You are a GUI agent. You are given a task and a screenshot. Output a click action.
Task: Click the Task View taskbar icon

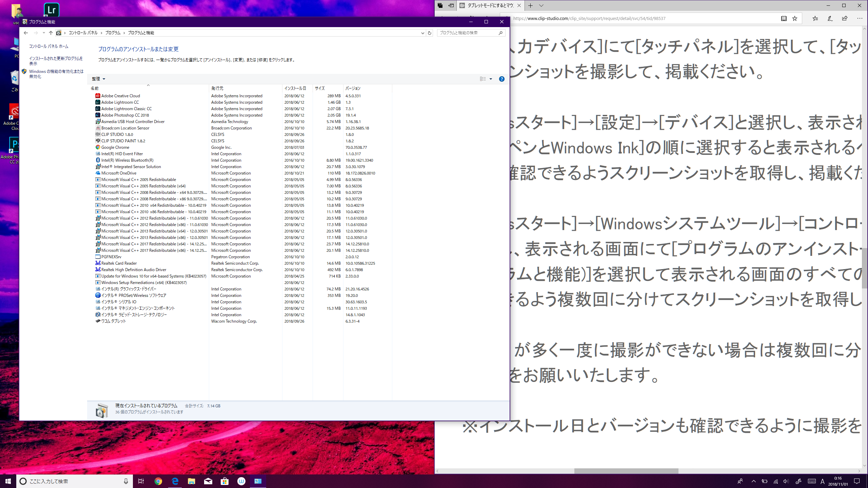tap(141, 481)
